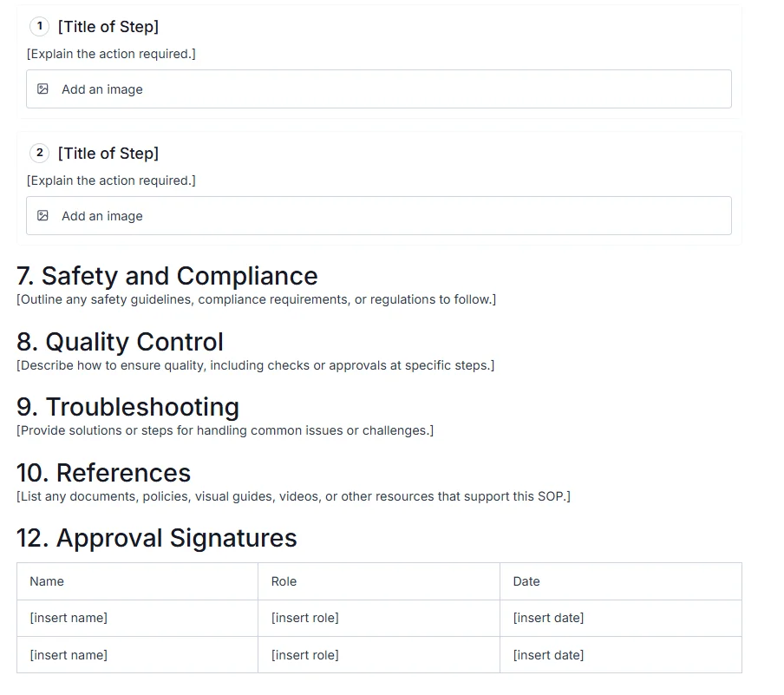Viewport: 784px width, 695px height.
Task: Select the first "[insert name]" table cell
Action: click(68, 618)
